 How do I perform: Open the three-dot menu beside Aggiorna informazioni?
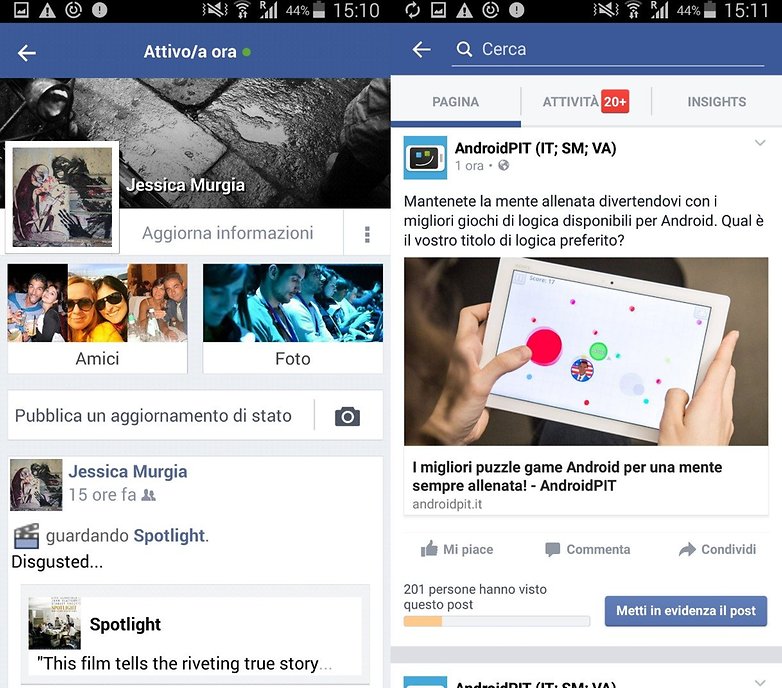coord(367,234)
